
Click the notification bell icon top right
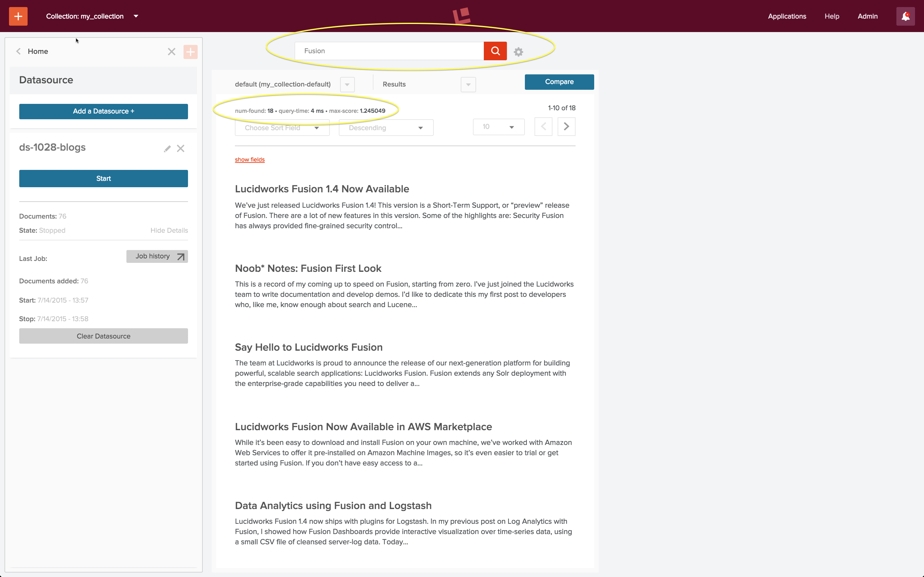click(x=906, y=16)
